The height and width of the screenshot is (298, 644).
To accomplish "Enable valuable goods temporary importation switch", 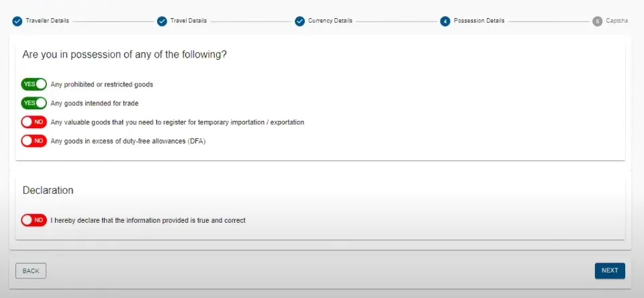I will (x=34, y=122).
